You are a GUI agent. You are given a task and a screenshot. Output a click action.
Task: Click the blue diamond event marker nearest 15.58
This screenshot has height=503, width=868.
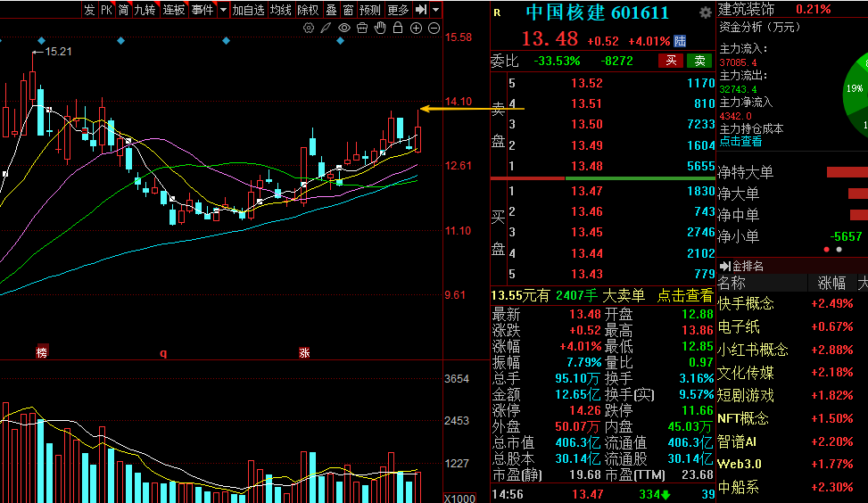coord(341,40)
